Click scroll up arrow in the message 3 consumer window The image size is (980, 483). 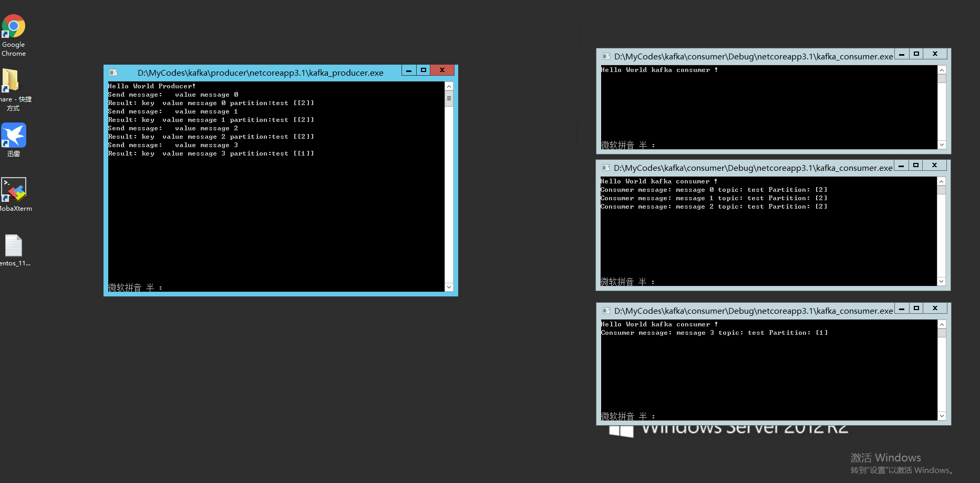coord(942,324)
